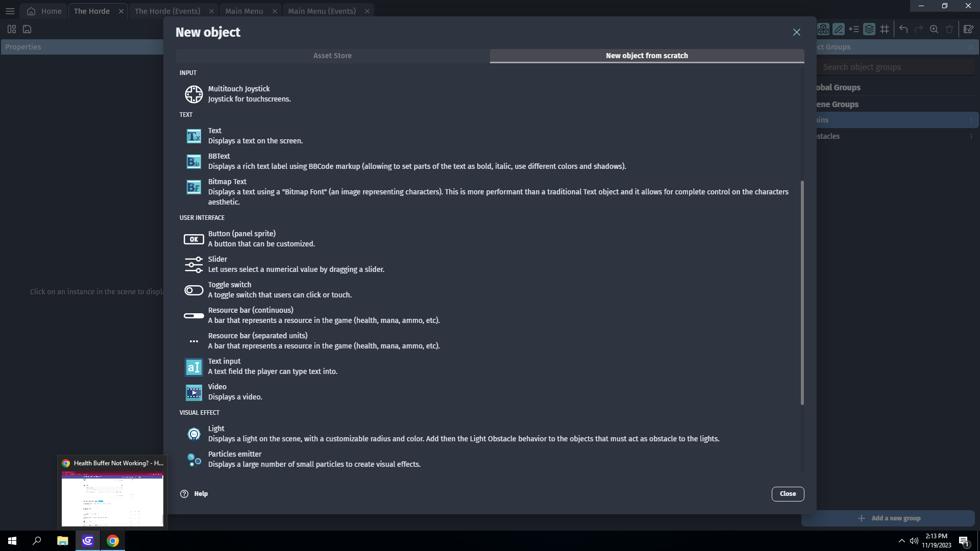Image resolution: width=980 pixels, height=551 pixels.
Task: Open the options menu next to Trains
Action: click(971, 120)
